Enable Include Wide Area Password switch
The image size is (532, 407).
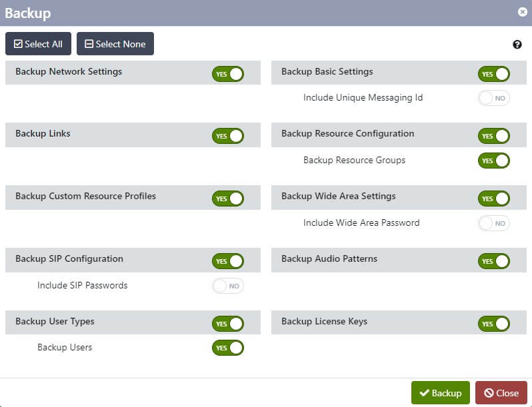[x=494, y=223]
